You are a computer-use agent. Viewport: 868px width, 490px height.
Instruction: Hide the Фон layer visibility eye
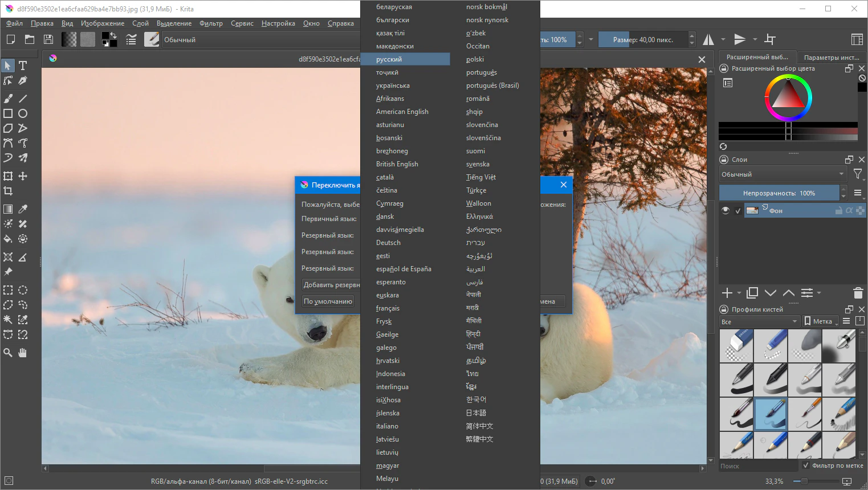tap(726, 210)
